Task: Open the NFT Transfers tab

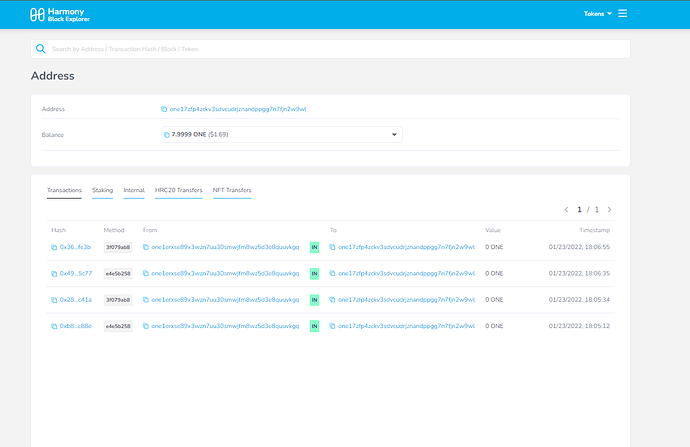Action: [x=232, y=191]
